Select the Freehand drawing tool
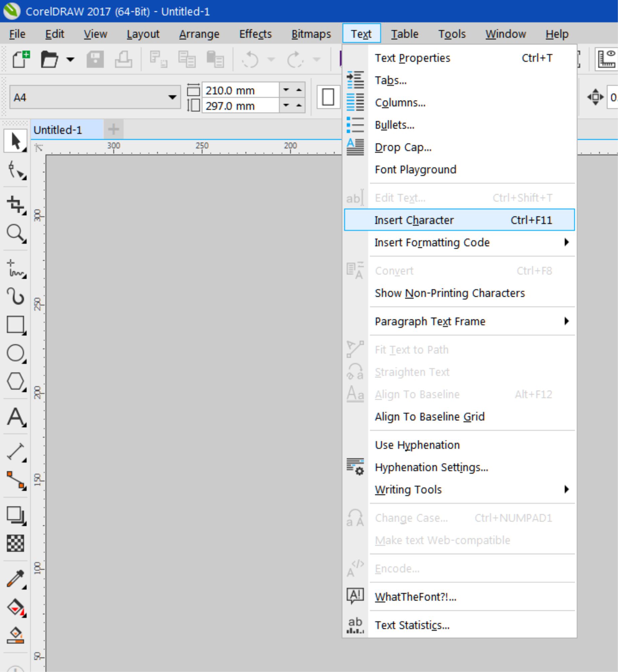 [x=16, y=269]
